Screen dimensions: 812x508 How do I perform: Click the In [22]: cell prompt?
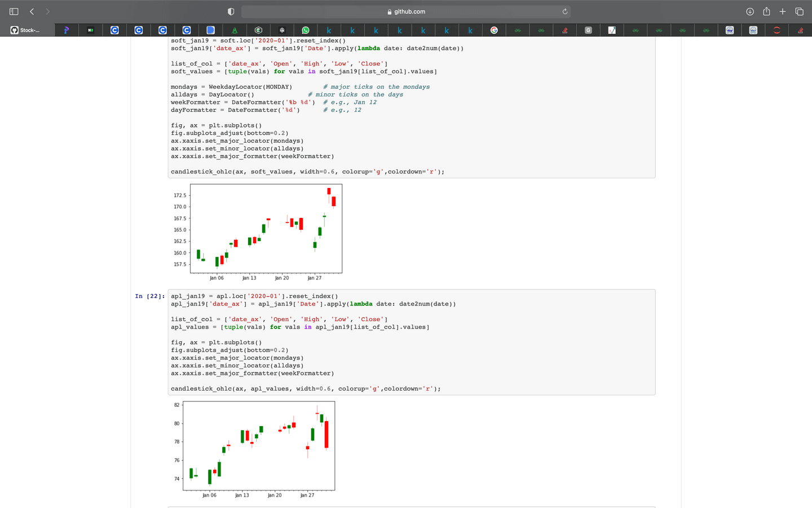(x=150, y=296)
